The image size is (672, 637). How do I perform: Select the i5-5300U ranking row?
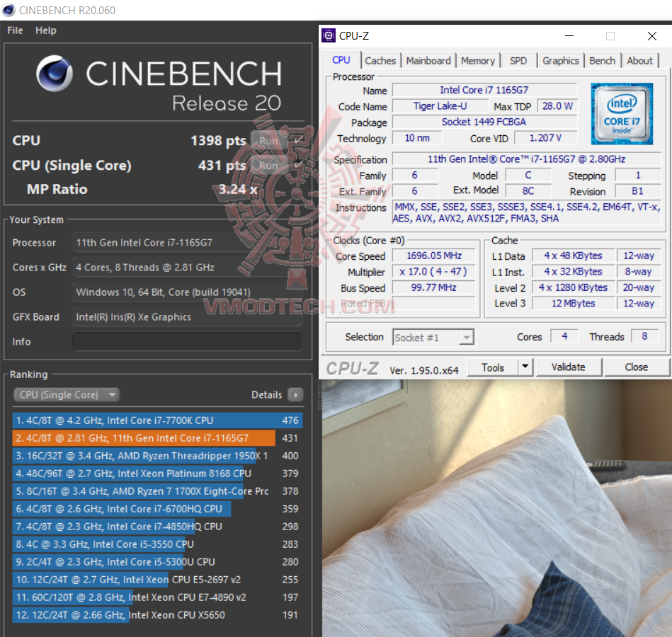[x=157, y=561]
